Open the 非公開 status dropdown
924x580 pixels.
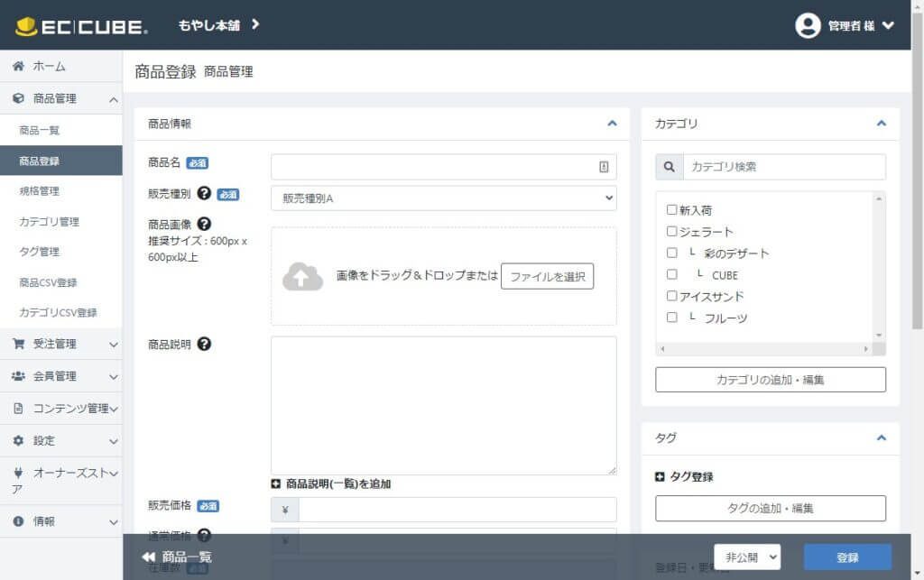click(x=746, y=557)
